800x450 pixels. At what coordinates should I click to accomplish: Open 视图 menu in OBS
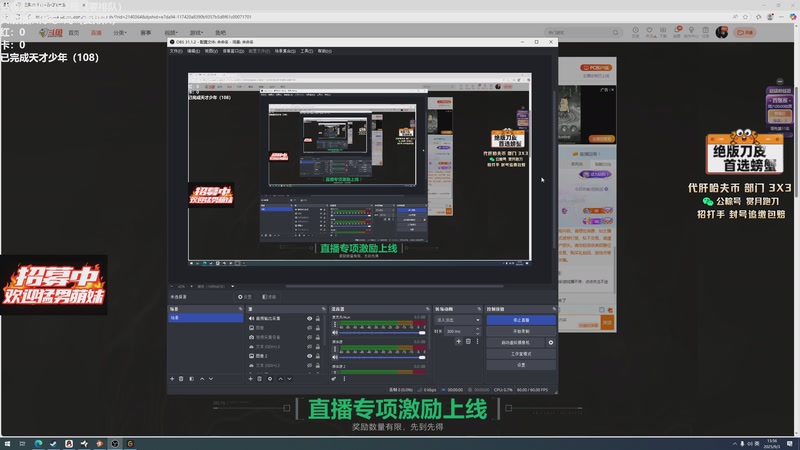[x=211, y=51]
